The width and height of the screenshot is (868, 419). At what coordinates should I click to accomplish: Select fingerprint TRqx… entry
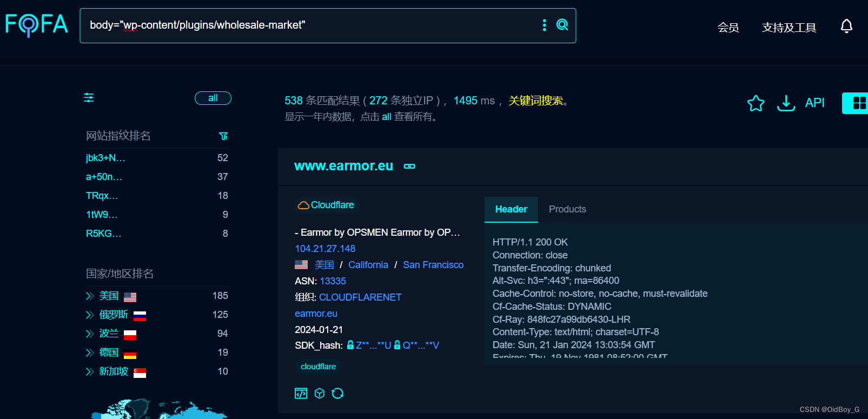[x=102, y=196]
